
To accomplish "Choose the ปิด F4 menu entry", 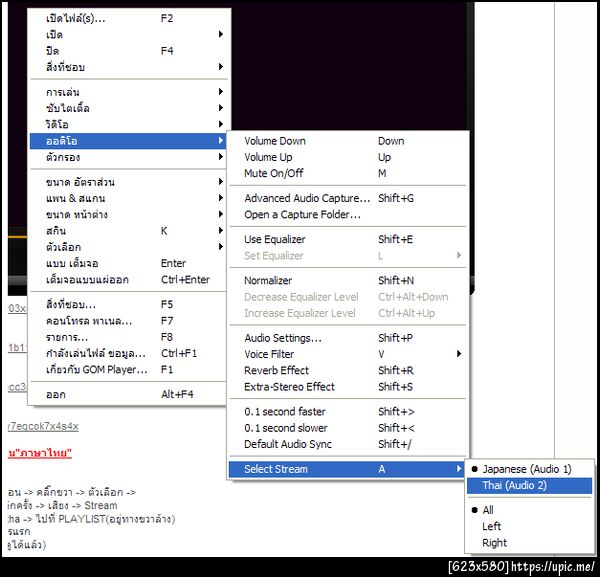I will [x=128, y=51].
